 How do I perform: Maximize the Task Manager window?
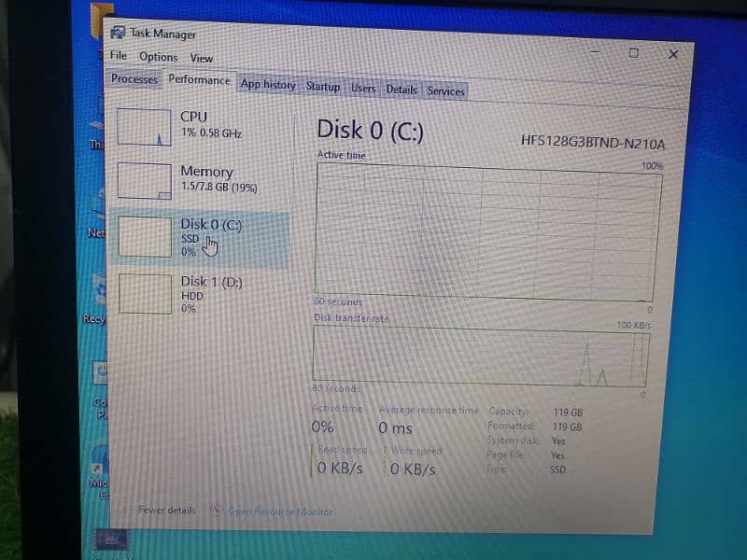[634, 53]
